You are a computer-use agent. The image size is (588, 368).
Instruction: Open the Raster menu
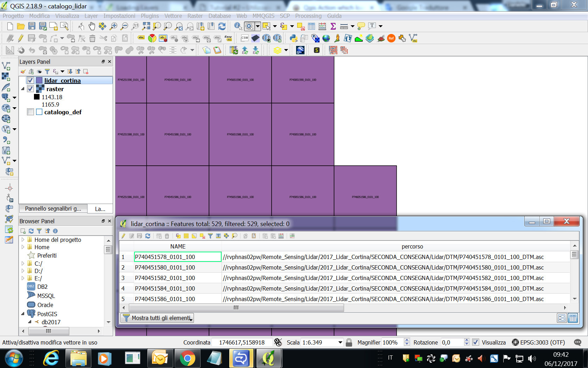[x=195, y=16]
